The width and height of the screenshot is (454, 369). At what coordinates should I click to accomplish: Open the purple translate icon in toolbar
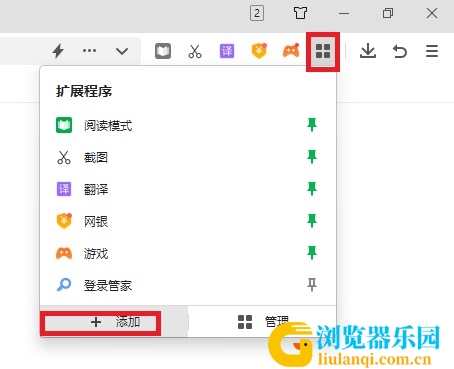(227, 51)
